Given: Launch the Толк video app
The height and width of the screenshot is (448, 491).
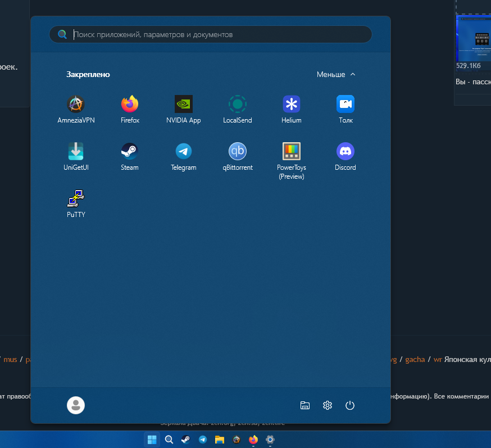Looking at the screenshot, I should (x=345, y=110).
